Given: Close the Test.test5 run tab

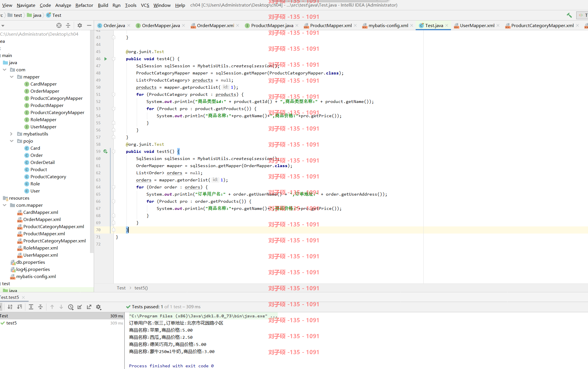Looking at the screenshot, I should pos(23,297).
